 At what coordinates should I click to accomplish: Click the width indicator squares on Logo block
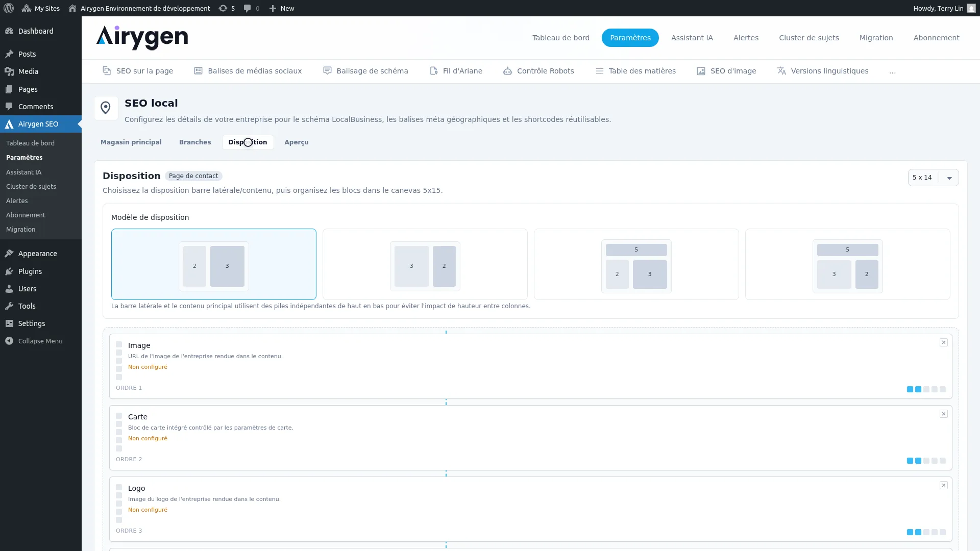click(x=926, y=532)
